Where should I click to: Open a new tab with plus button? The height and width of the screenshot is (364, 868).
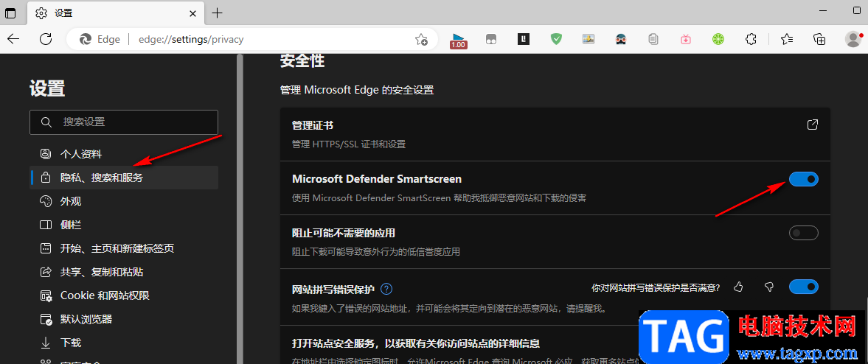click(218, 13)
